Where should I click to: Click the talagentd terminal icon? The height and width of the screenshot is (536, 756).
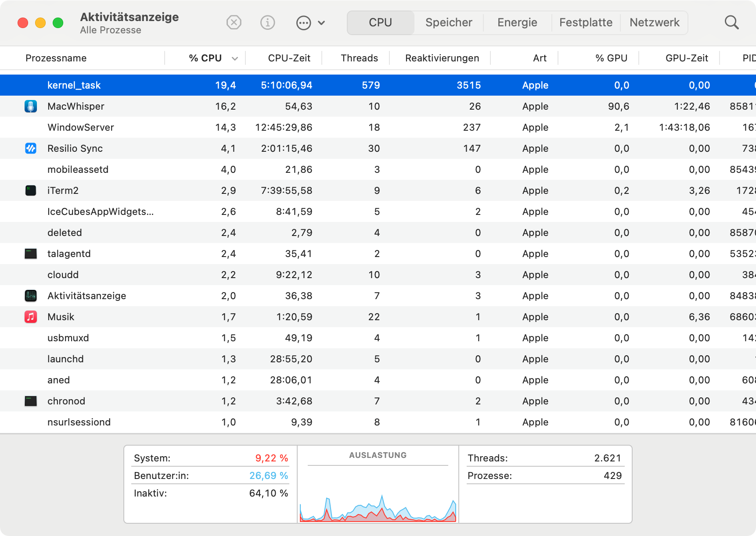[31, 254]
